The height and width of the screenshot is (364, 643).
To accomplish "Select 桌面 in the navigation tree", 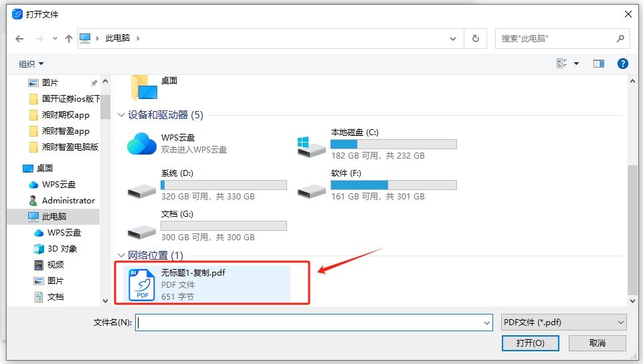I will (x=37, y=169).
